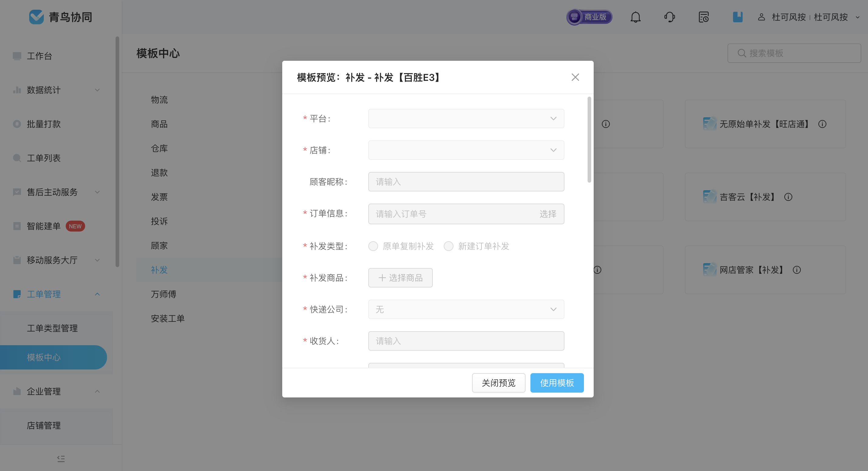Select 投诉 template category

coord(159,221)
